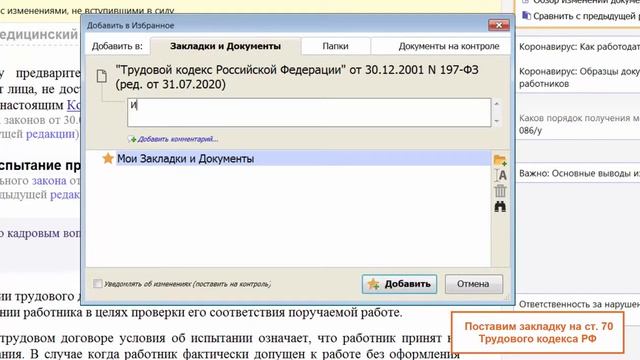The image size is (640, 360).
Task: Click the star icon next to Мои Закладки
Action: (x=108, y=158)
